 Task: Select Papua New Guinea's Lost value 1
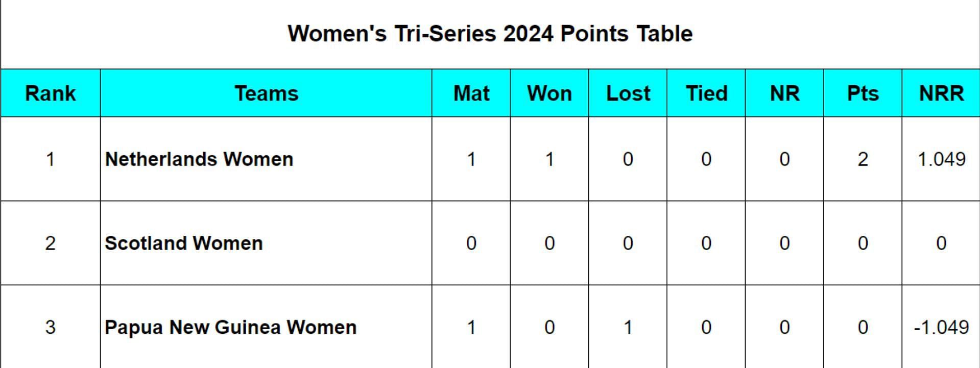[628, 327]
